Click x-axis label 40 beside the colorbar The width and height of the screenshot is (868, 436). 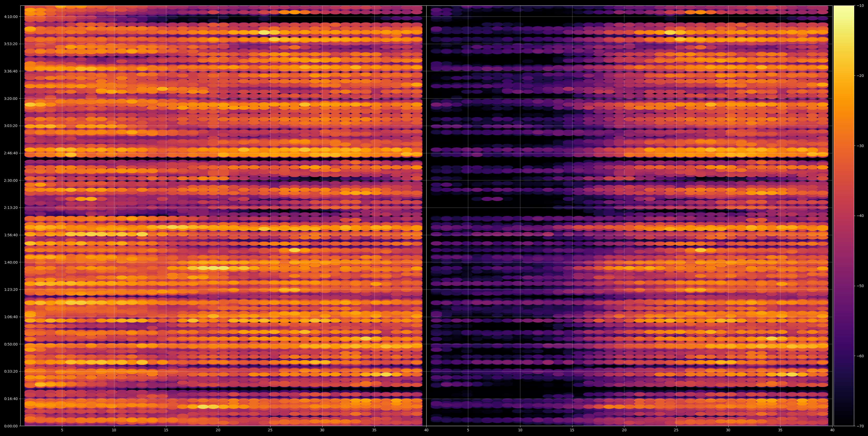coord(832,430)
